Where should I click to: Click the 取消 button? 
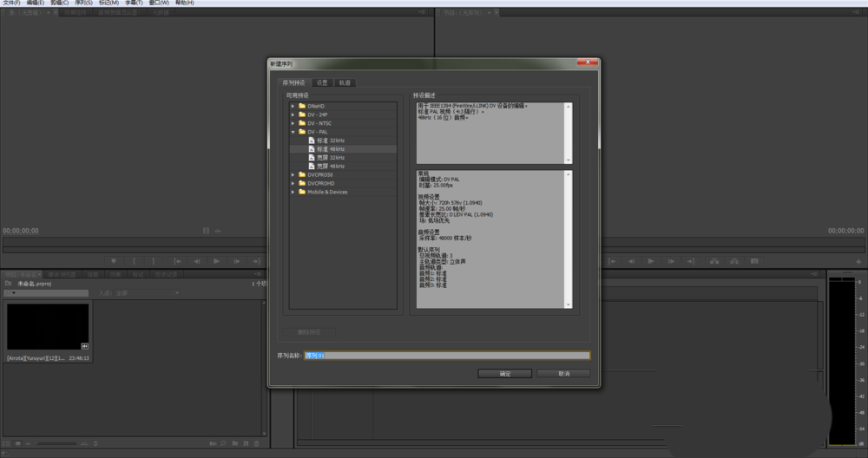coord(563,374)
